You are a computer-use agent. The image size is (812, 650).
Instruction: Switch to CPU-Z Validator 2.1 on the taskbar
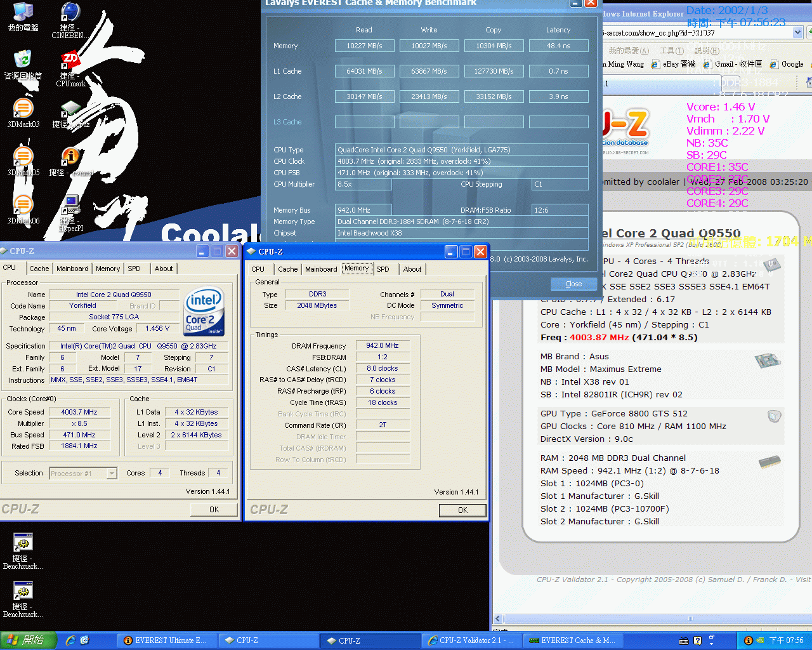tap(472, 640)
